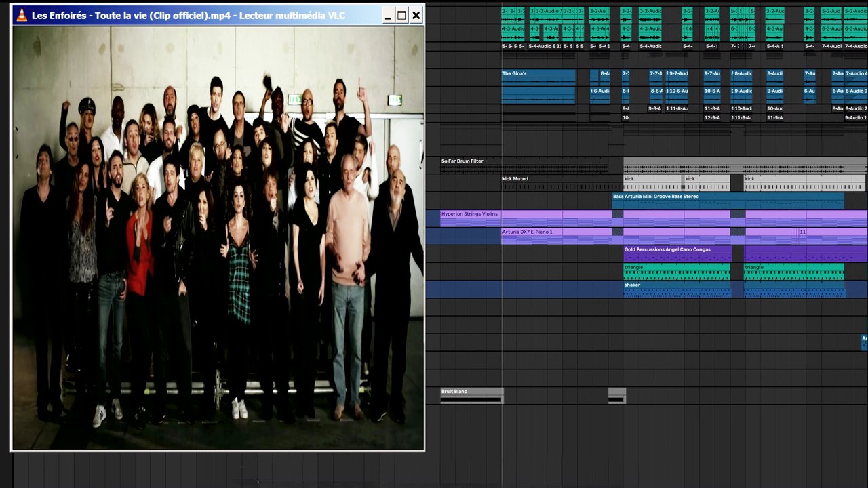Select the '5-4-Audio 6 31' clip label
Screen dimensions: 868x488
(545, 46)
